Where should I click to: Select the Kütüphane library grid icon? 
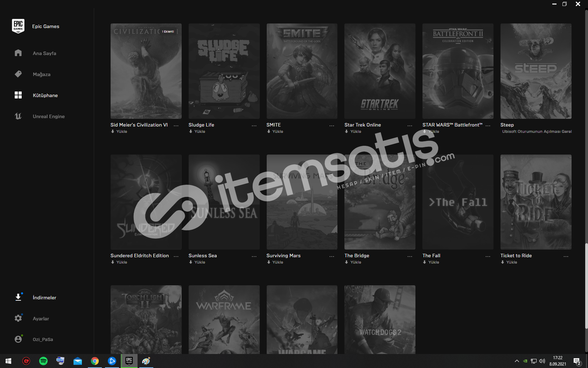[18, 95]
